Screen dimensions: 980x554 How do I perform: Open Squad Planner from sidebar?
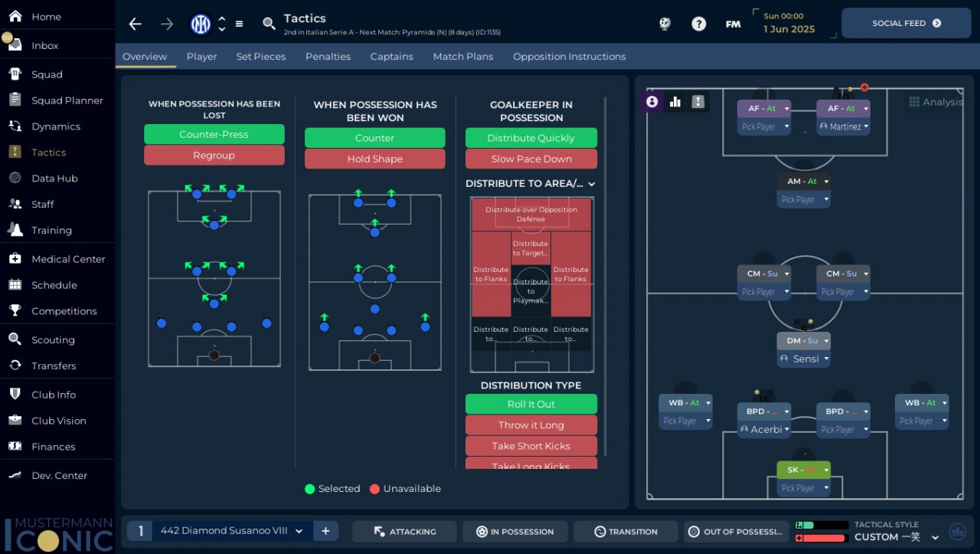[57, 100]
